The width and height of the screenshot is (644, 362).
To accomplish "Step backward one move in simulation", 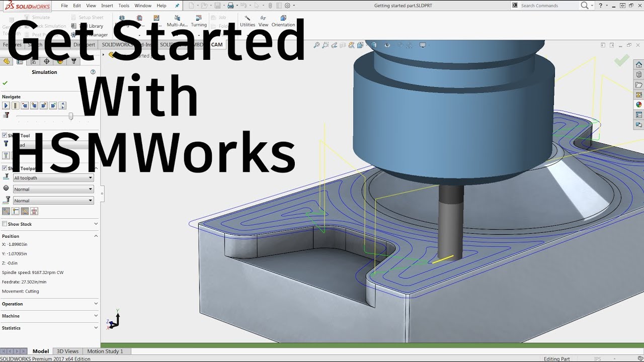I will (x=34, y=106).
